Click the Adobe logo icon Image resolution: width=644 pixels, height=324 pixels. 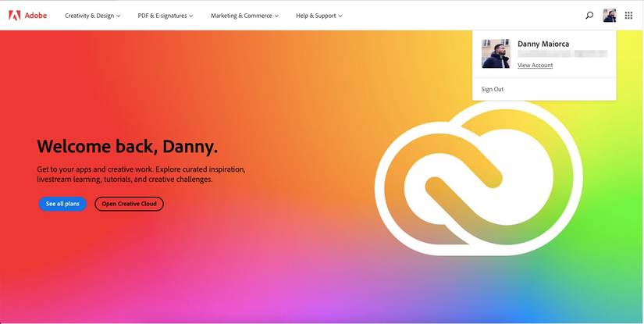coord(14,16)
